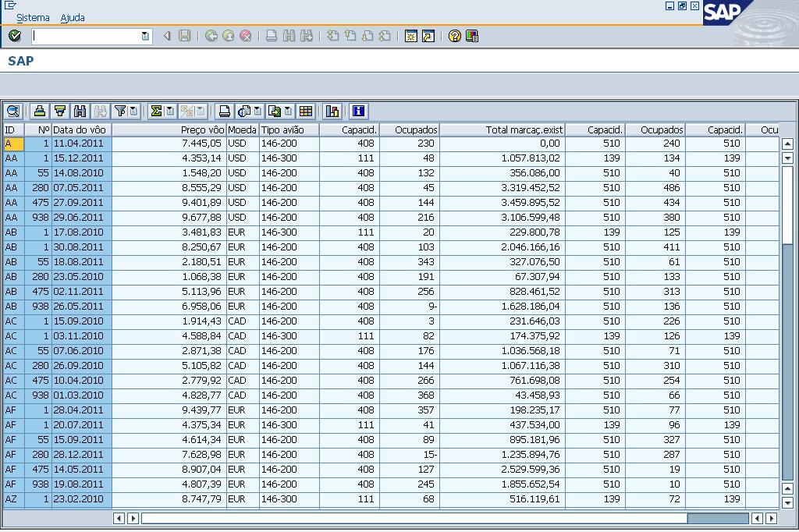Click the blue information icon

click(358, 112)
